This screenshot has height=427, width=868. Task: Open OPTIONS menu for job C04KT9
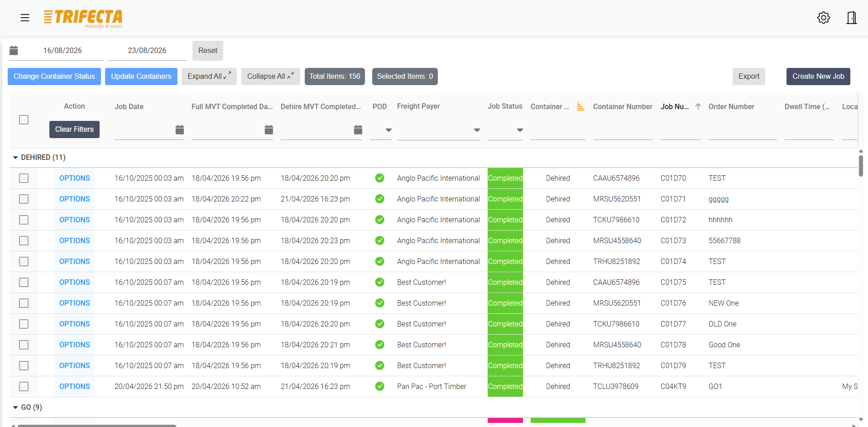pos(75,387)
